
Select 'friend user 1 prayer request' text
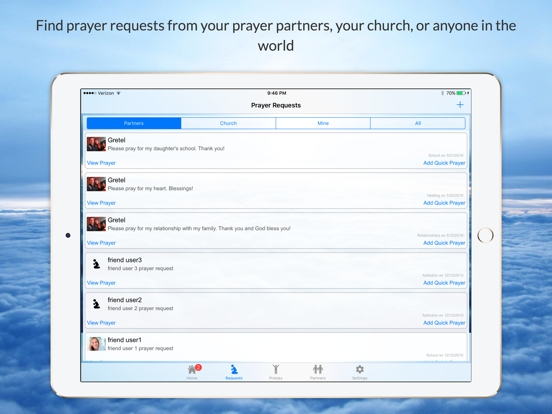pos(140,349)
